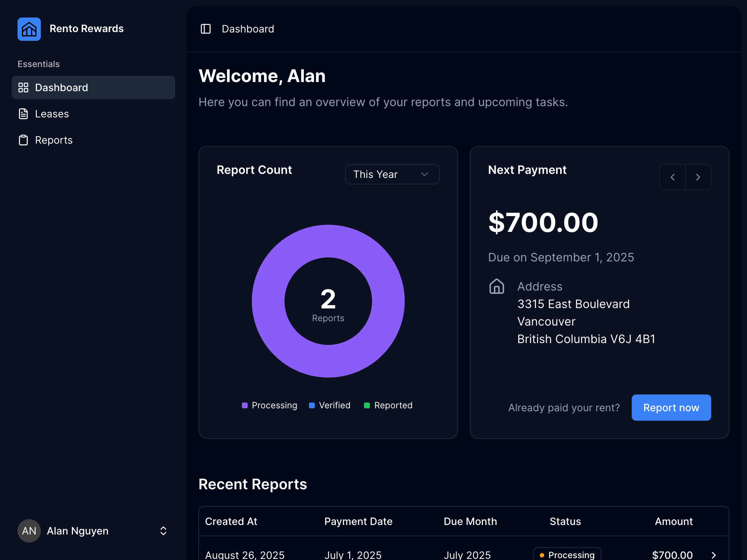The image size is (747, 560).
Task: Toggle Verified series in chart legend
Action: (330, 405)
